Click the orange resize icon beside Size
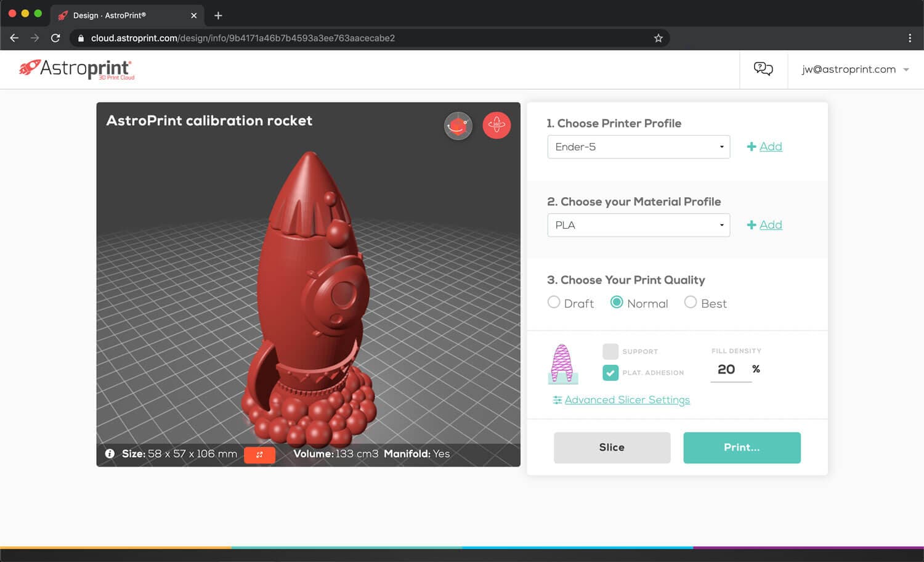This screenshot has width=924, height=562. (259, 455)
